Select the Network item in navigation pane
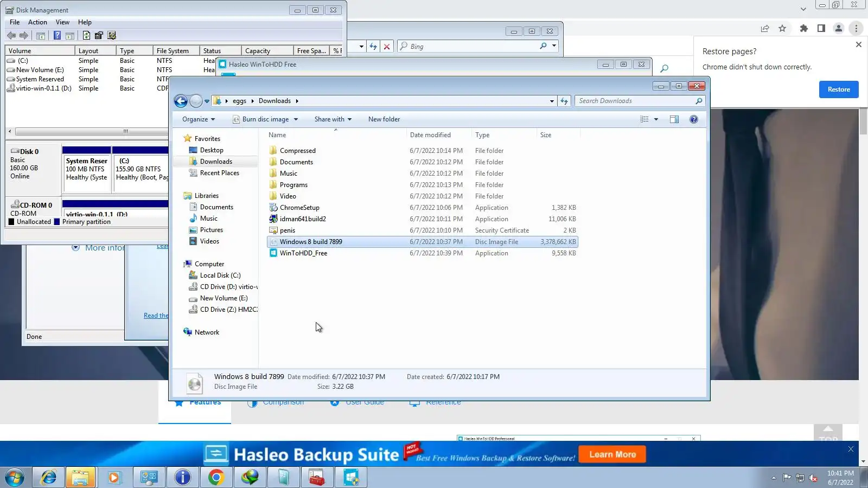The height and width of the screenshot is (488, 868). point(207,332)
